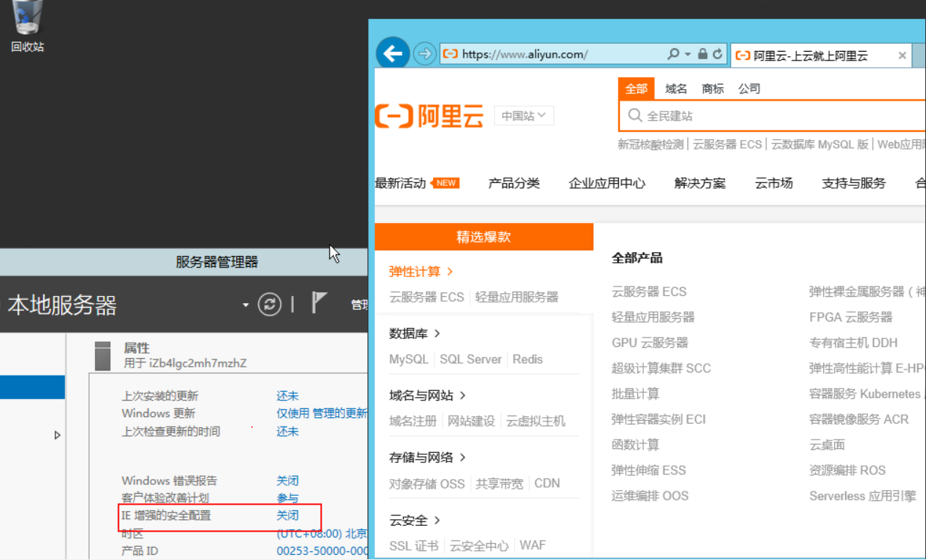The image size is (926, 560).
Task: Click the SQL Server link
Action: point(470,359)
